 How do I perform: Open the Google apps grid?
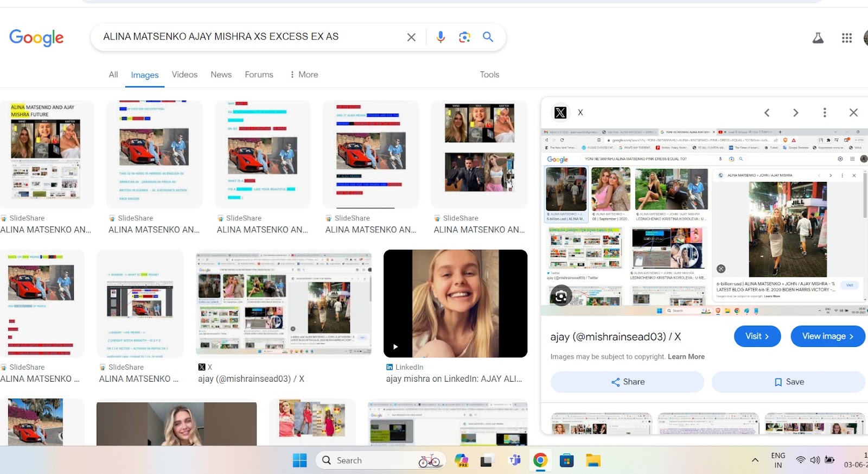pyautogui.click(x=846, y=38)
